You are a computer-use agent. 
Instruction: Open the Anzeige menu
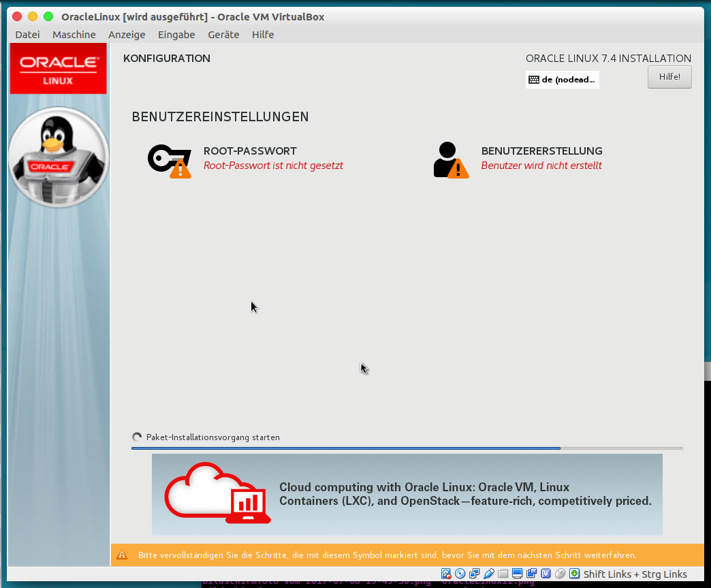click(x=127, y=34)
